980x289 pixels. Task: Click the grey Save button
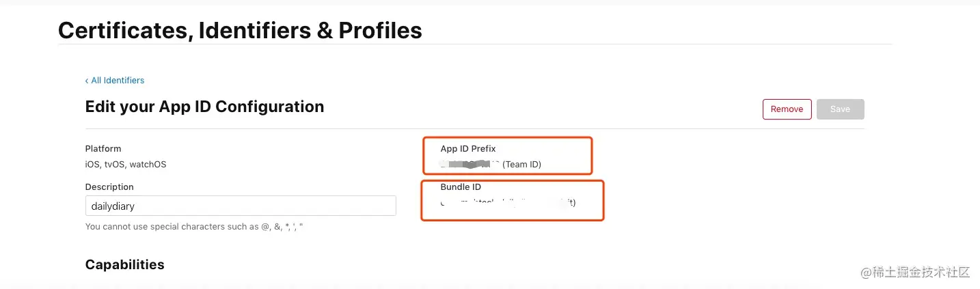click(840, 109)
